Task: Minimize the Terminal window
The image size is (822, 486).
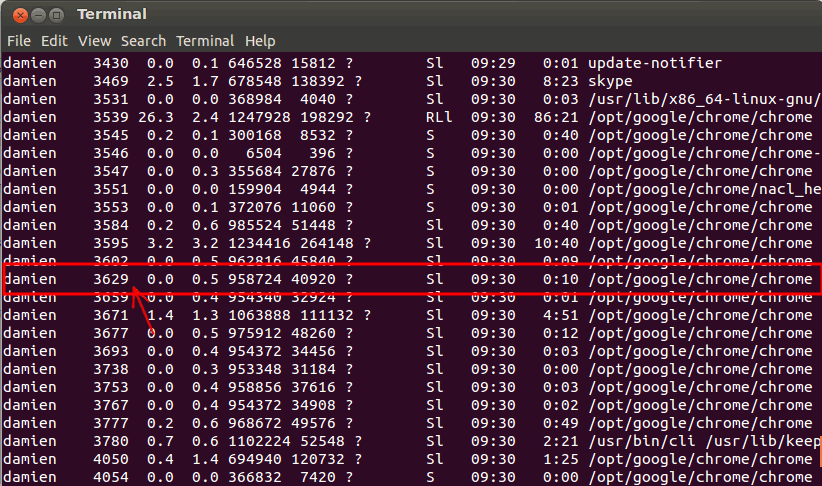Action: [36, 14]
